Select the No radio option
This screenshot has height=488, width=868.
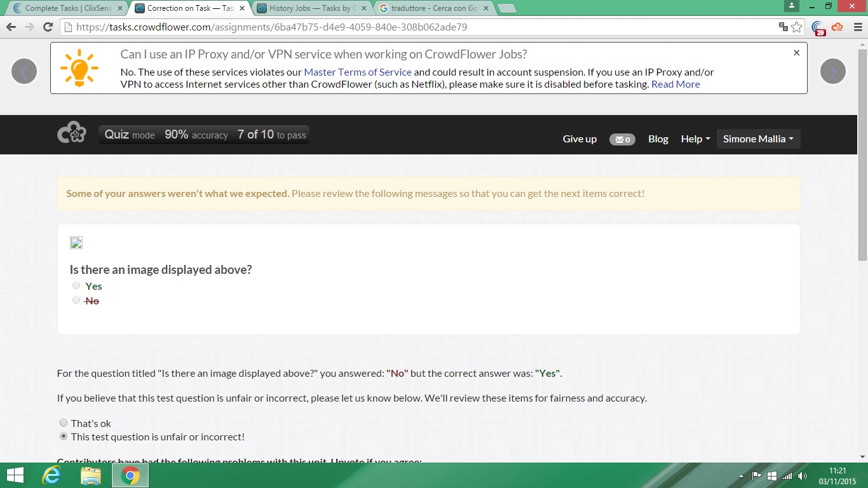(x=76, y=300)
